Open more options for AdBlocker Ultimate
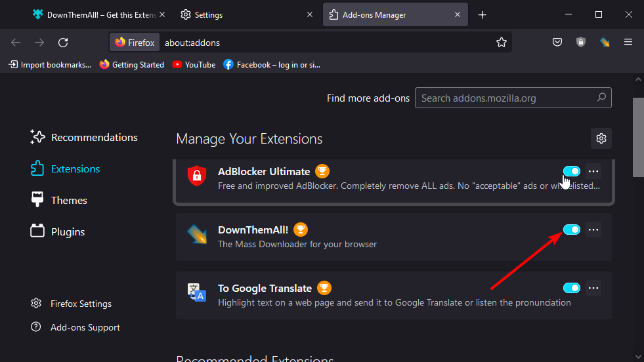644x362 pixels. 593,171
